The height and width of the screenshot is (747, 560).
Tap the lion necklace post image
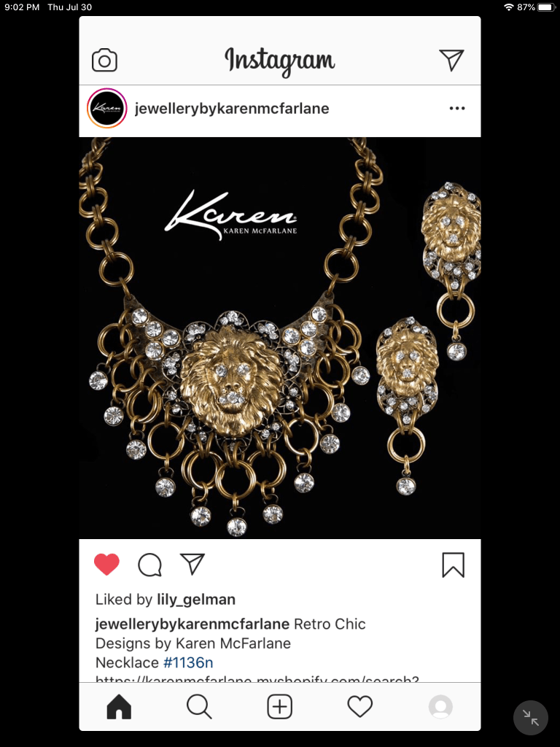pos(280,338)
